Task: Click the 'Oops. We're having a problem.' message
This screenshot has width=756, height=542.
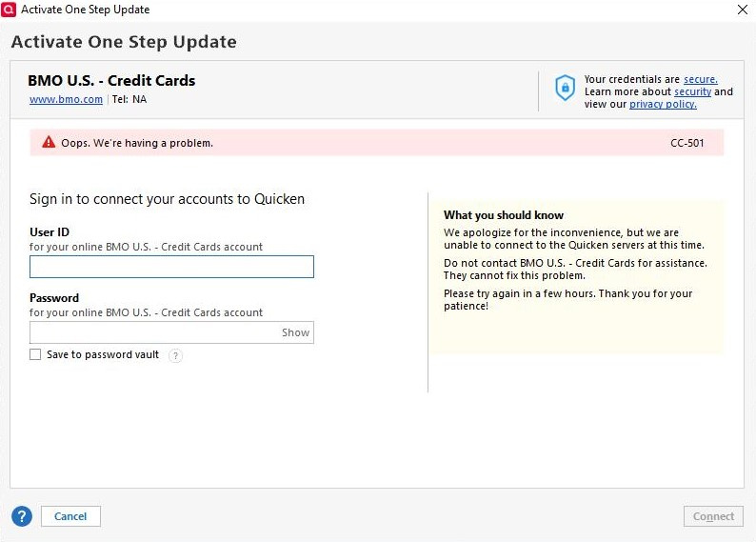Action: 137,143
